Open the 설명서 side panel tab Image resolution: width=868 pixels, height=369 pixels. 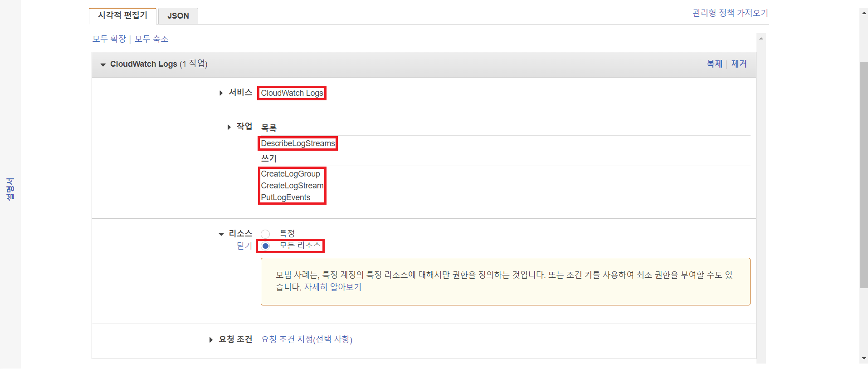10,189
